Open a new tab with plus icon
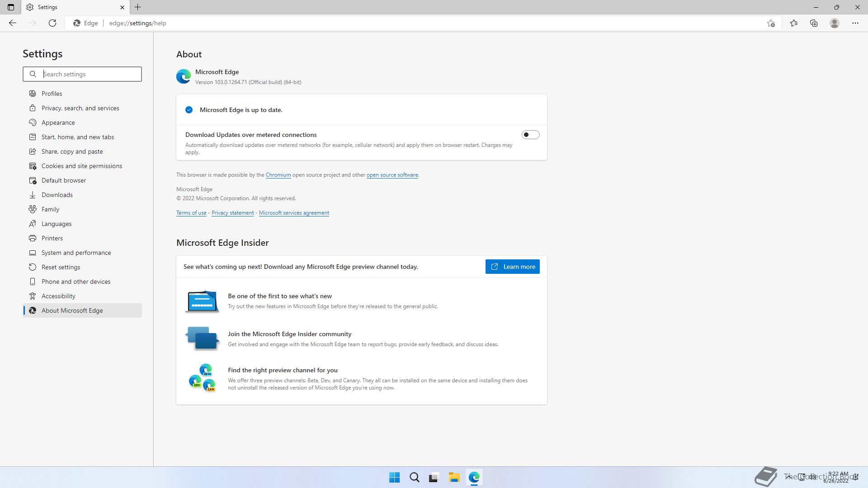The image size is (868, 488). [138, 7]
